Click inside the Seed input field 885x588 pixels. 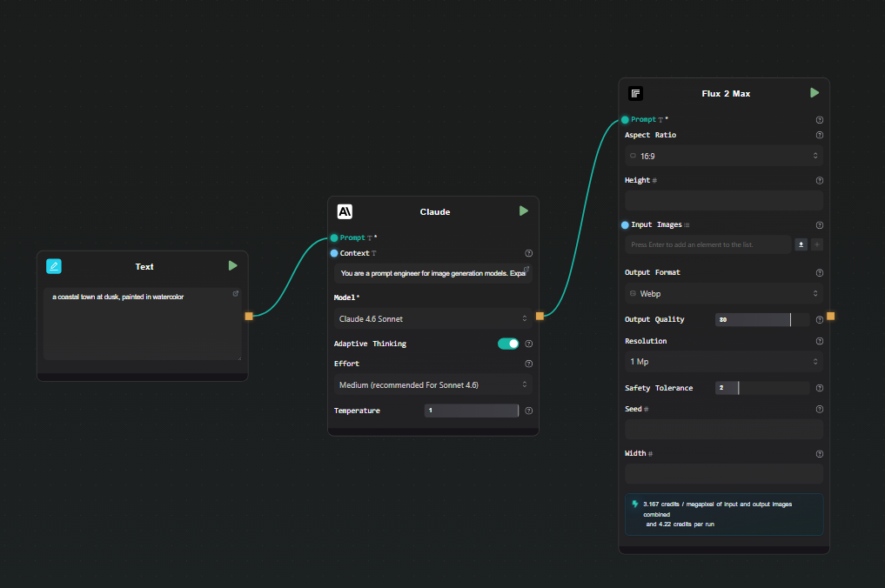723,429
